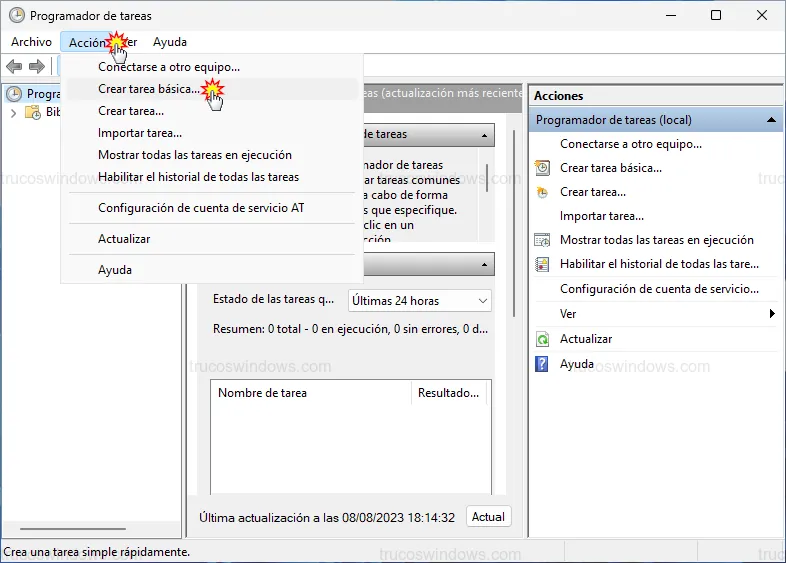Click the green Actualizar icon in Acciones
Viewport: 786px width, 563px height.
point(542,339)
